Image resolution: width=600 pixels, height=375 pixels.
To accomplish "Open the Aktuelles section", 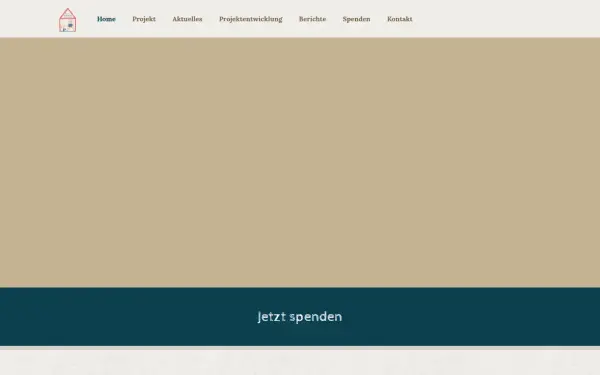I will tap(187, 19).
